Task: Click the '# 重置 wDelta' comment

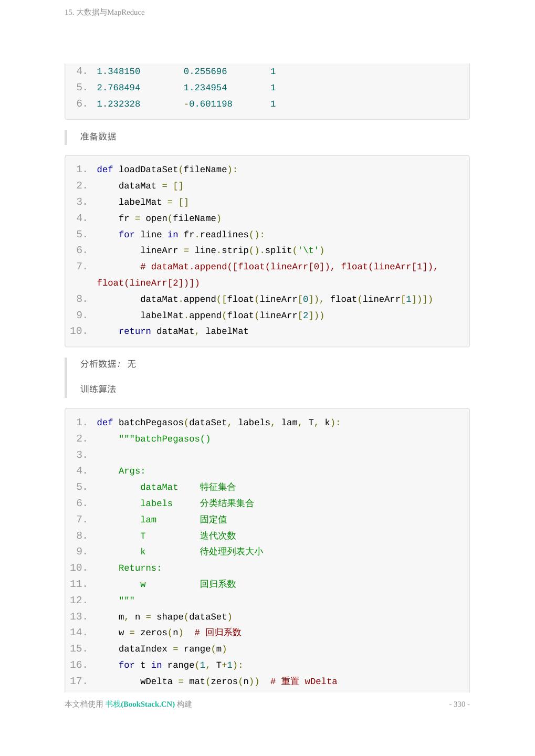Action: (303, 681)
